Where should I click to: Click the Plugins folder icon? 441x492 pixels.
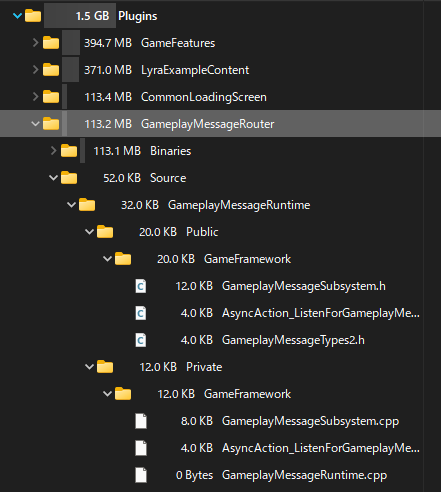tap(33, 16)
